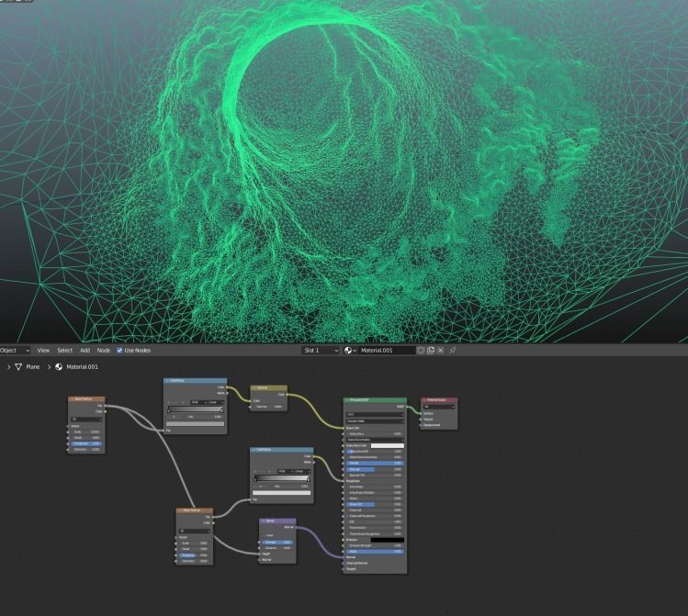The height and width of the screenshot is (616, 688).
Task: Select the top ColorRamp node header
Action: (x=196, y=381)
